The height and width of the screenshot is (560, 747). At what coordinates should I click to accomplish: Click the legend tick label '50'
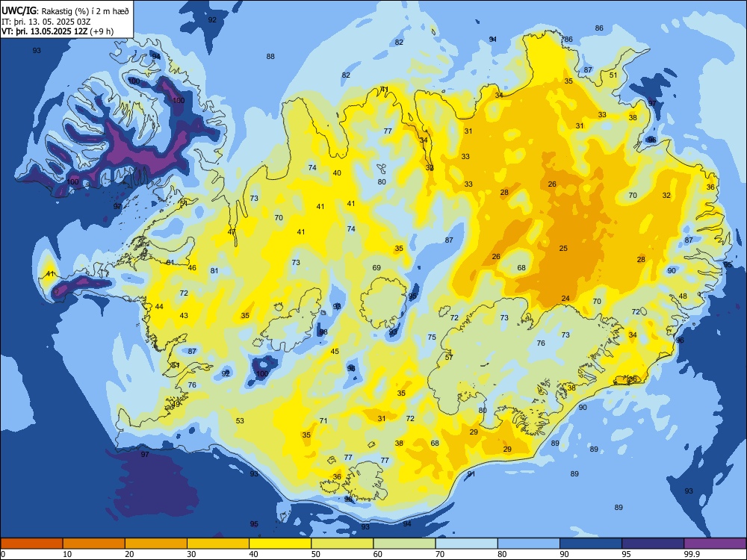316,554
